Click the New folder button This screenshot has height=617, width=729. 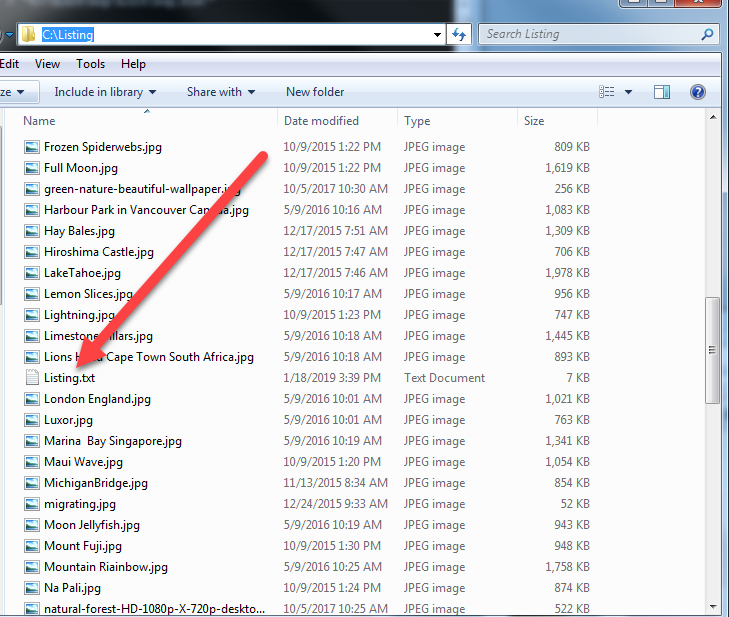[315, 92]
